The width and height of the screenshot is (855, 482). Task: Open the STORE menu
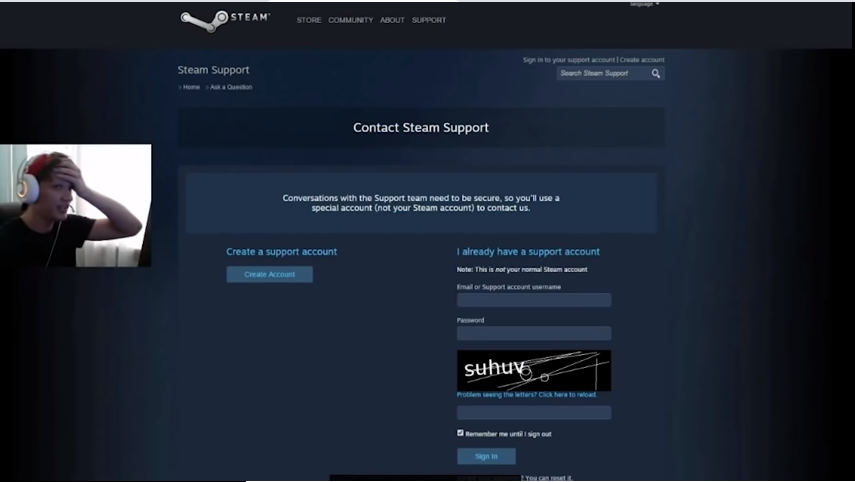pyautogui.click(x=309, y=20)
